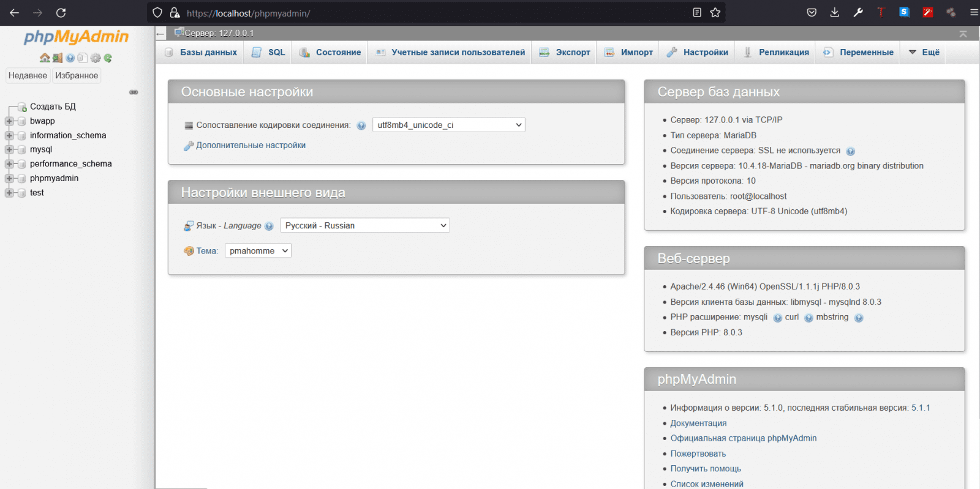The image size is (980, 489).
Task: Open the Учетные записи пользователей tab
Action: point(450,52)
